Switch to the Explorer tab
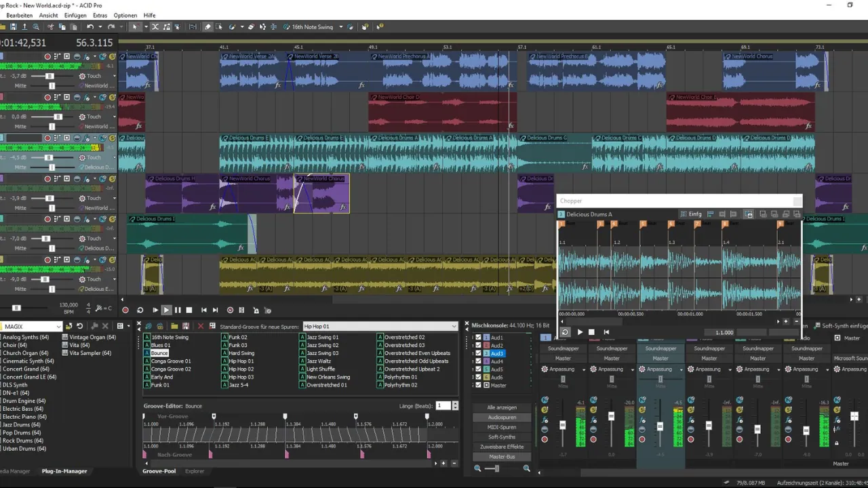This screenshot has width=868, height=488. [x=195, y=471]
